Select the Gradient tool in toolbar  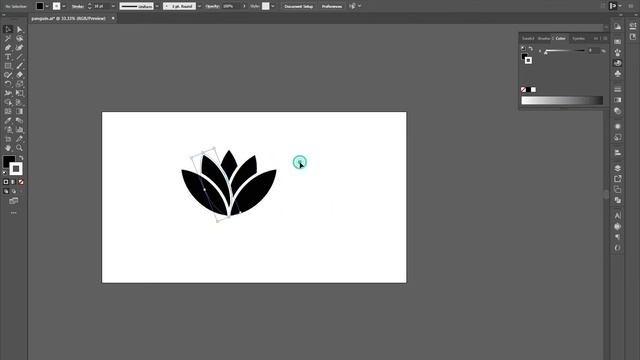[x=20, y=111]
